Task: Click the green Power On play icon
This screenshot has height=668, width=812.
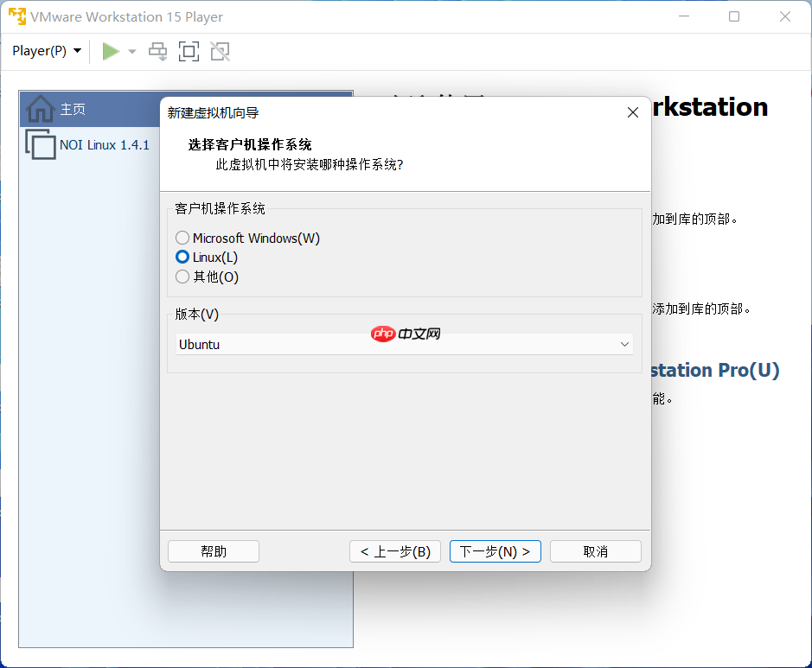Action: pyautogui.click(x=112, y=51)
